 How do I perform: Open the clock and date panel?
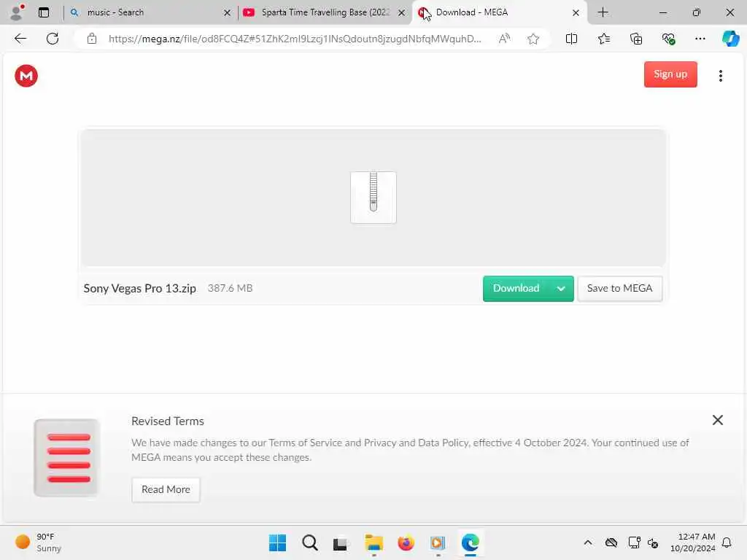[692, 542]
